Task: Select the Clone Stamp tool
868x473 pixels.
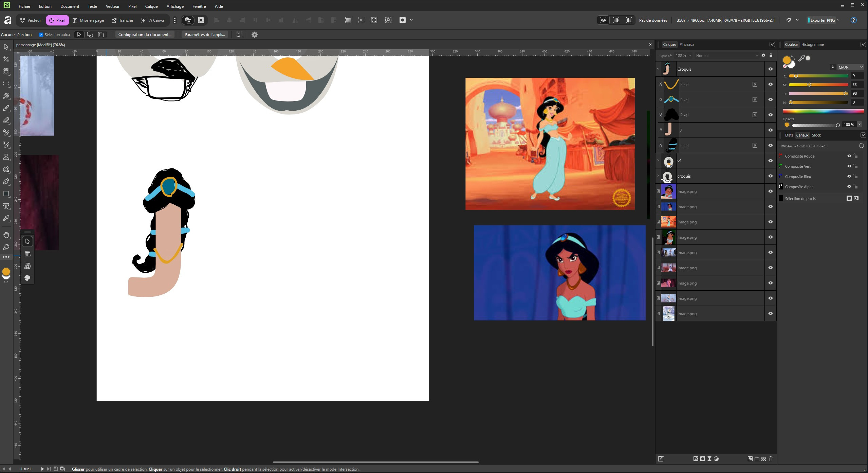Action: 6,157
